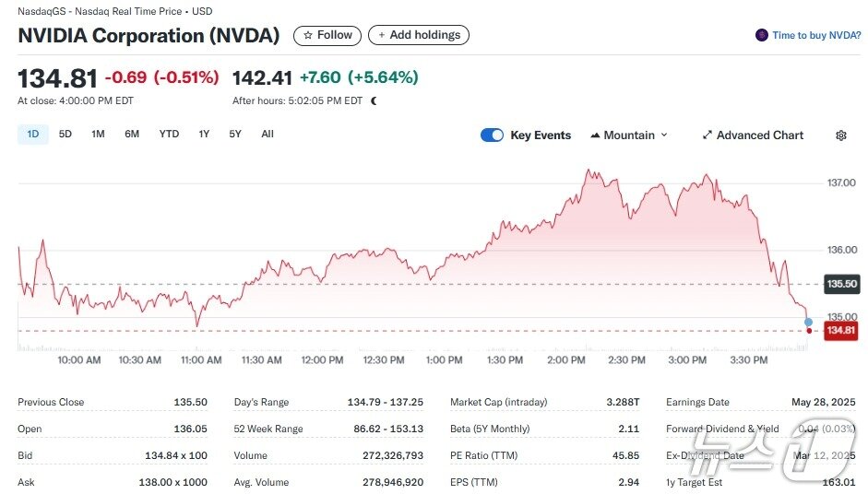The width and height of the screenshot is (868, 494).
Task: Click the blue price marker on chart
Action: coord(809,322)
